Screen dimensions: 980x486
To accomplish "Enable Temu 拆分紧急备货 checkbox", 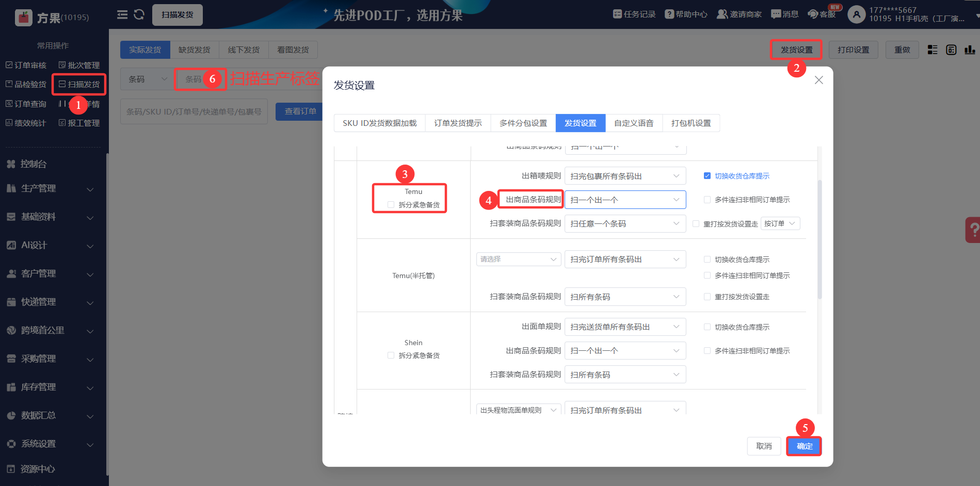I will point(391,205).
